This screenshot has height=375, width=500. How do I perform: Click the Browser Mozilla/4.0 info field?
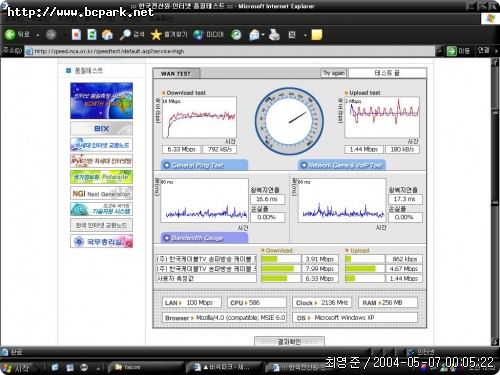pyautogui.click(x=224, y=318)
